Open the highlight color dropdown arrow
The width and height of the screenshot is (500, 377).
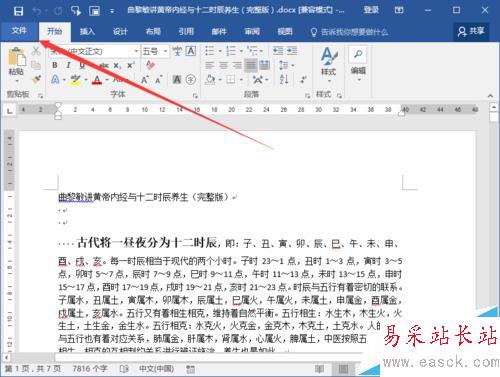click(x=85, y=80)
